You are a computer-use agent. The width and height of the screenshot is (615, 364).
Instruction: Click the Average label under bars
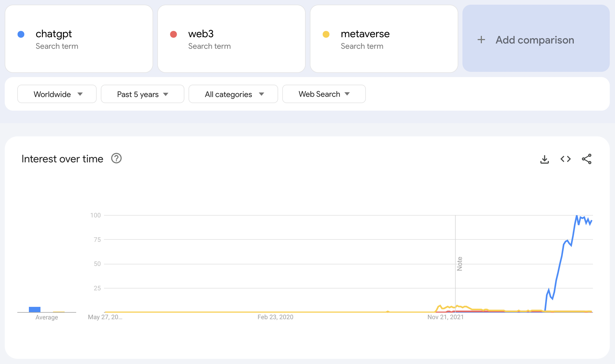(47, 317)
